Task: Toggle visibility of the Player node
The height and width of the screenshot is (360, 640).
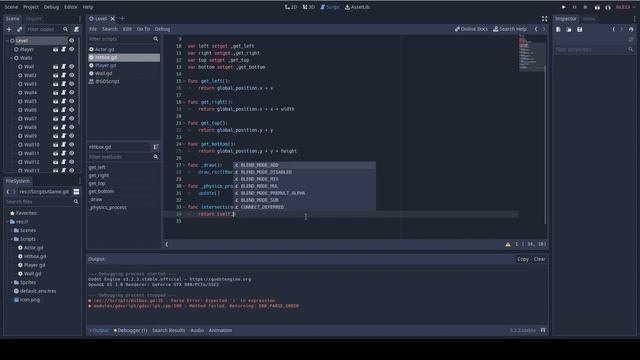Action: [72, 49]
